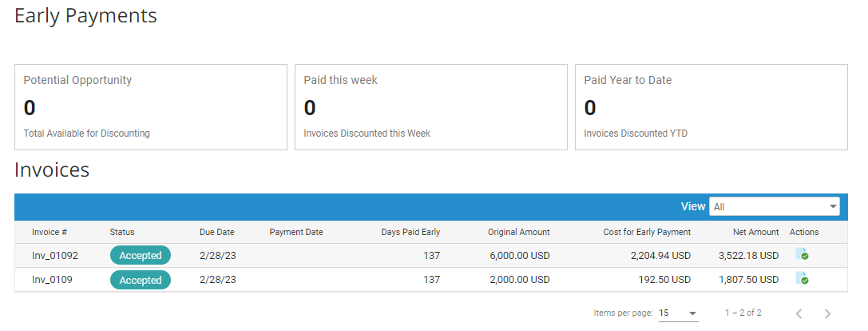Viewport: 868px width, 331px height.
Task: Sort by the Days Paid Early column
Action: click(x=410, y=232)
